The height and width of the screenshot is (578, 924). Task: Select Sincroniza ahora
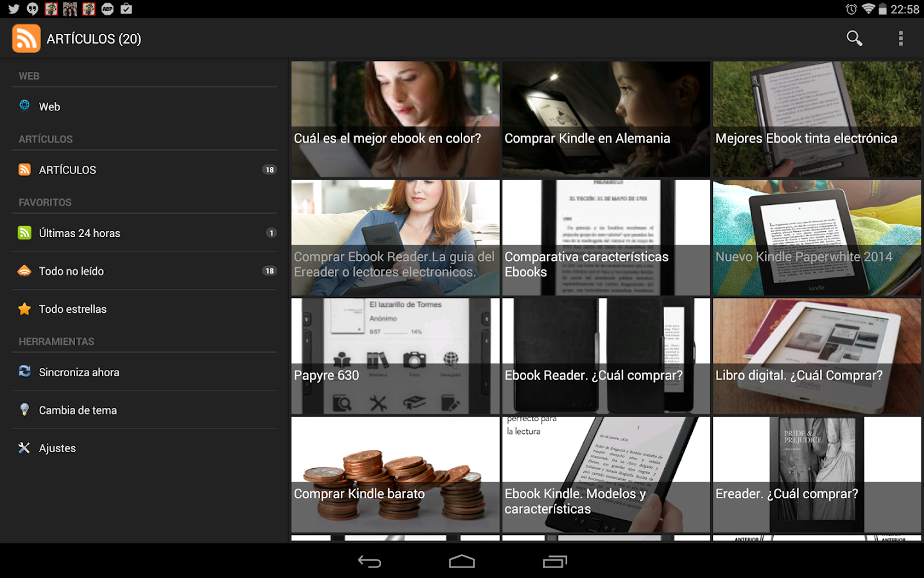[x=144, y=372]
